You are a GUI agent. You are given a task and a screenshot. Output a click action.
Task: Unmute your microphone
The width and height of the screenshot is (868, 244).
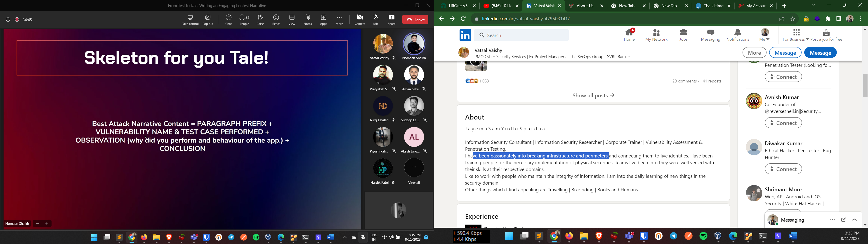(x=375, y=20)
